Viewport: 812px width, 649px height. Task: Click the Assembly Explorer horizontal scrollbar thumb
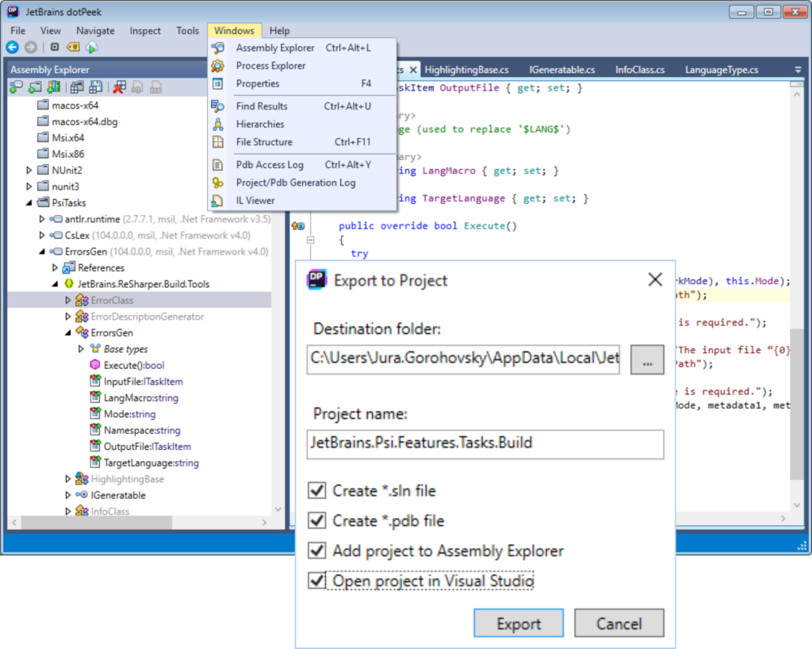click(96, 523)
